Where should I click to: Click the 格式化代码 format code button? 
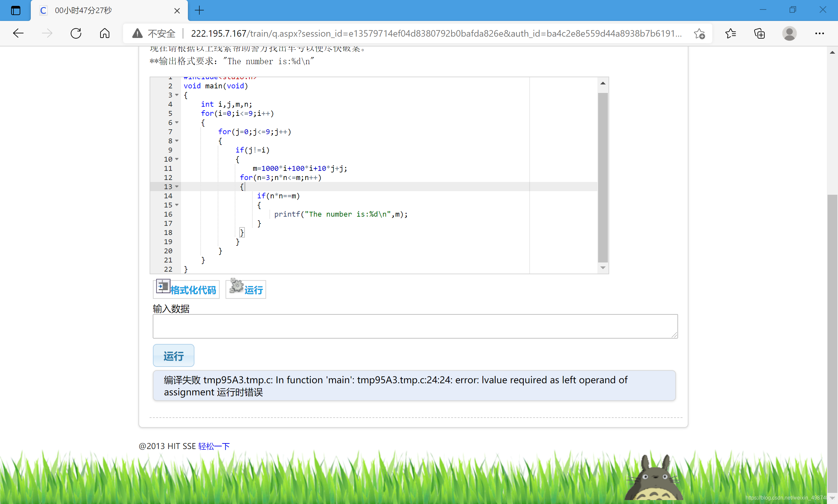[186, 289]
